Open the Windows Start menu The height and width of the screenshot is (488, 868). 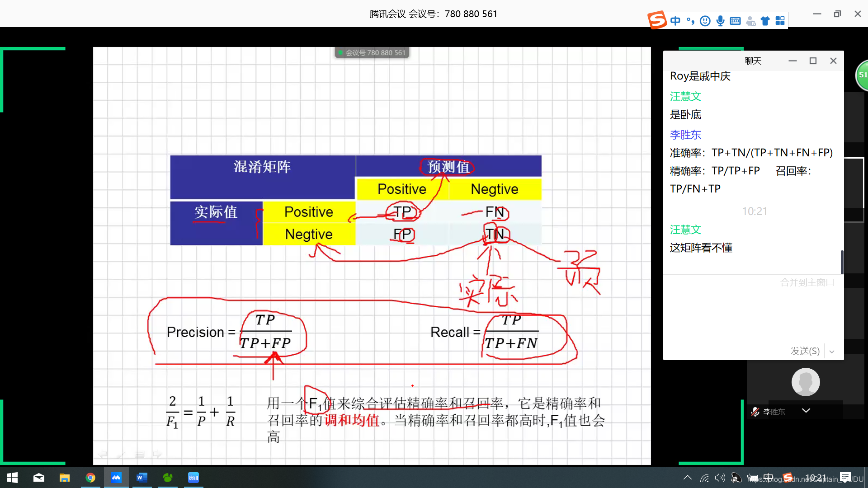12,478
